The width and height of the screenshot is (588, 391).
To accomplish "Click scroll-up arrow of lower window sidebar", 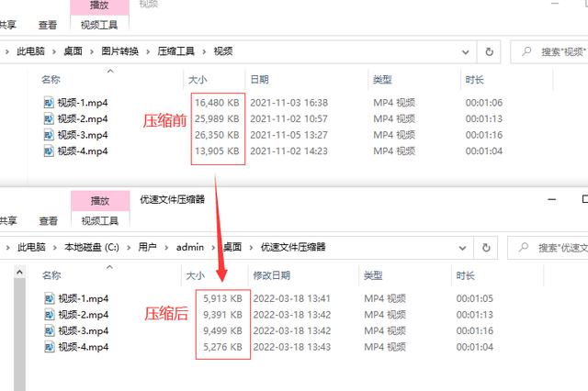I will tap(20, 273).
